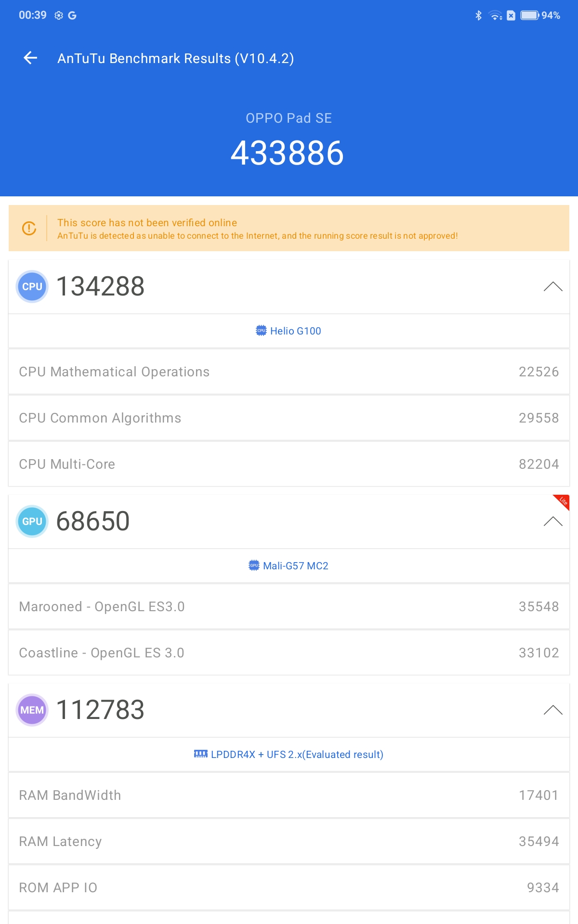Tap the 94% battery percentage
The height and width of the screenshot is (924, 578).
(x=551, y=15)
